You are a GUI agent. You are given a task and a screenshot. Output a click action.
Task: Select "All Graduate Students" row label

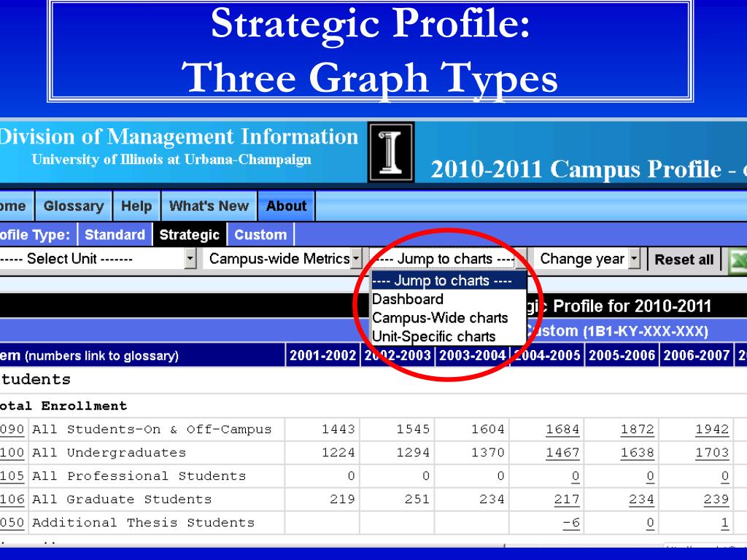coord(122,499)
